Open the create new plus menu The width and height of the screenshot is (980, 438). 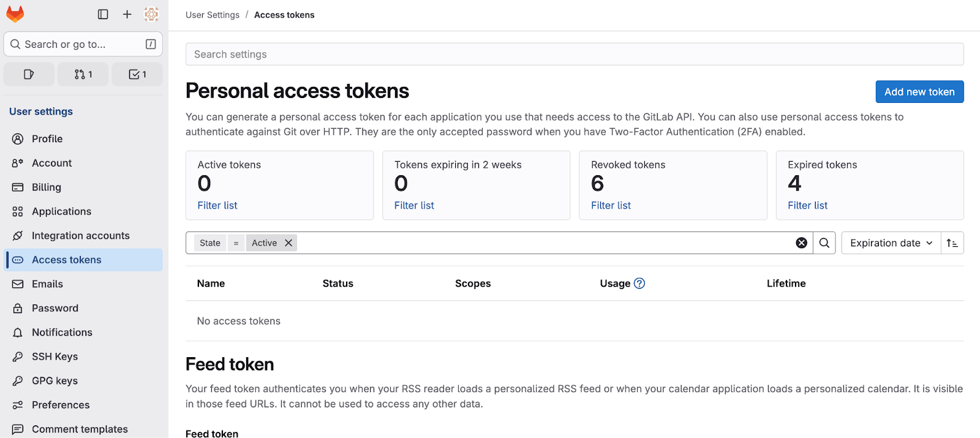(127, 14)
